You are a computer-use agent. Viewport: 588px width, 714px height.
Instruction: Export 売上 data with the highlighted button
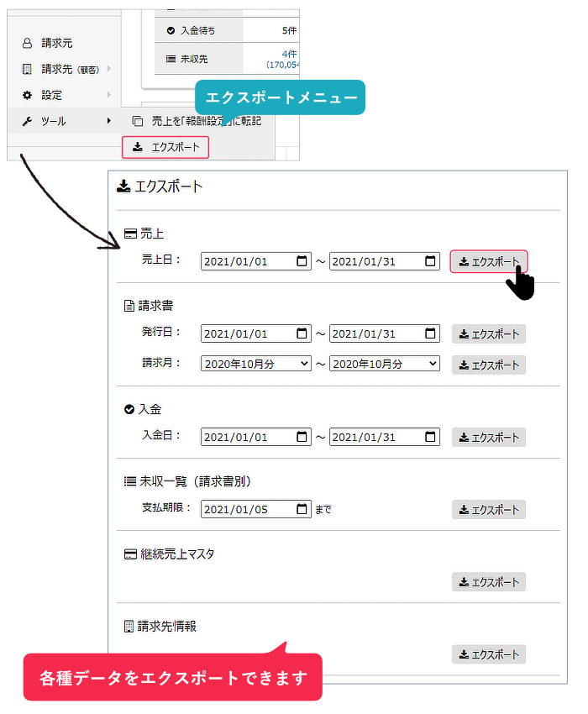489,261
